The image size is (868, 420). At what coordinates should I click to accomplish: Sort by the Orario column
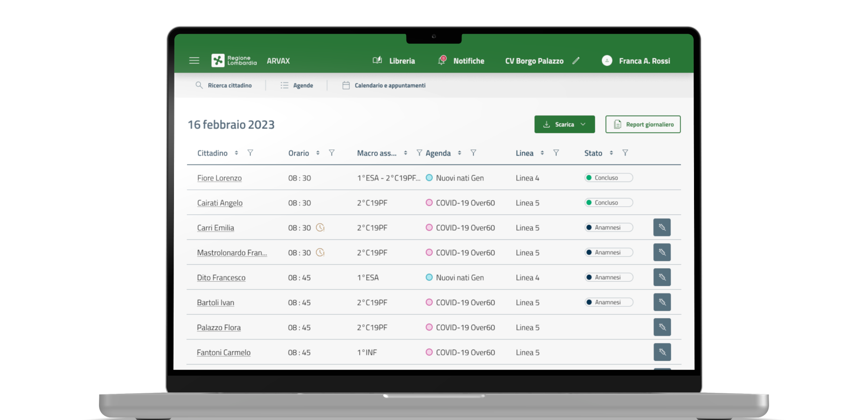[318, 153]
